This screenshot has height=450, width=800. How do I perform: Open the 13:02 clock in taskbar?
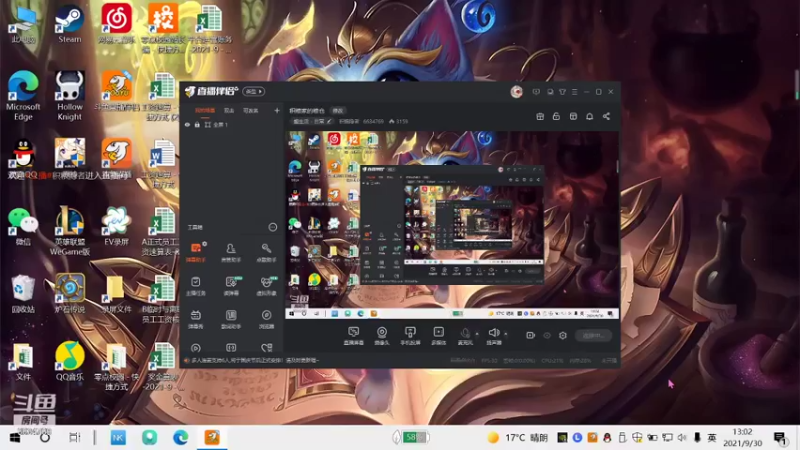click(743, 438)
